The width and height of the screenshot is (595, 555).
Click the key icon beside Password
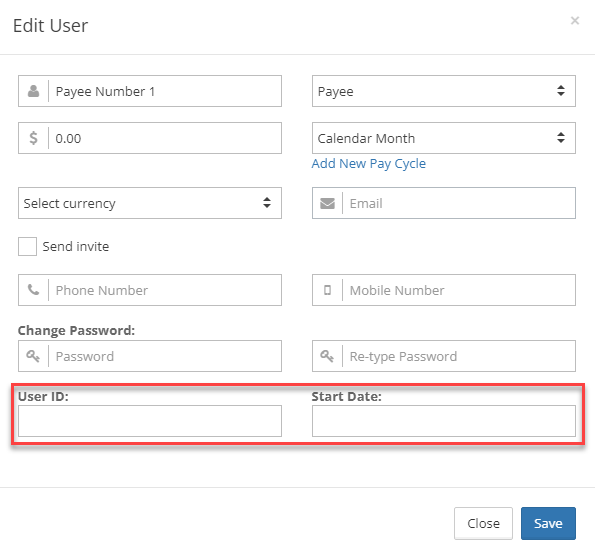33,356
